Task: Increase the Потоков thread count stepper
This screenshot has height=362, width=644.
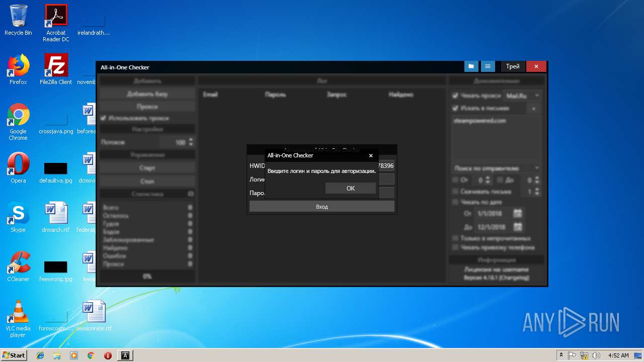Action: 191,140
